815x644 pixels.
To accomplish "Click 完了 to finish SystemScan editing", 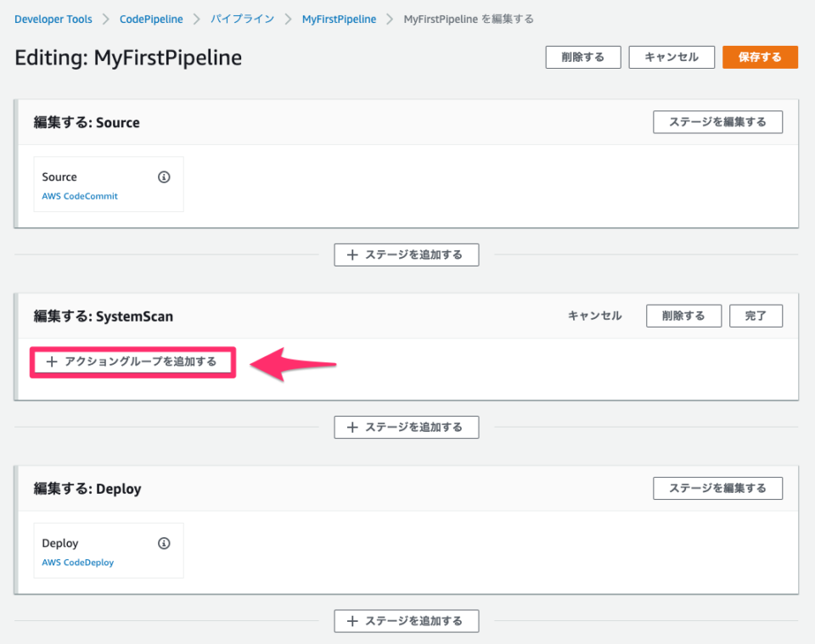I will [x=756, y=315].
